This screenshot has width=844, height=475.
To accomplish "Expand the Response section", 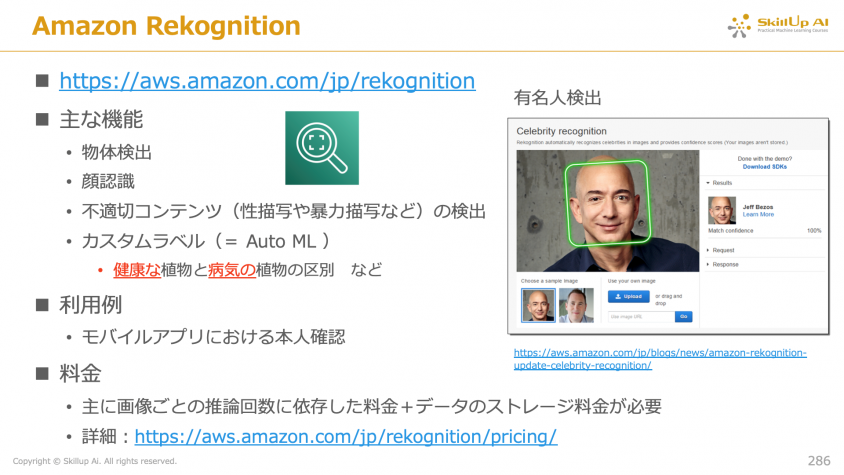I will pos(726,264).
